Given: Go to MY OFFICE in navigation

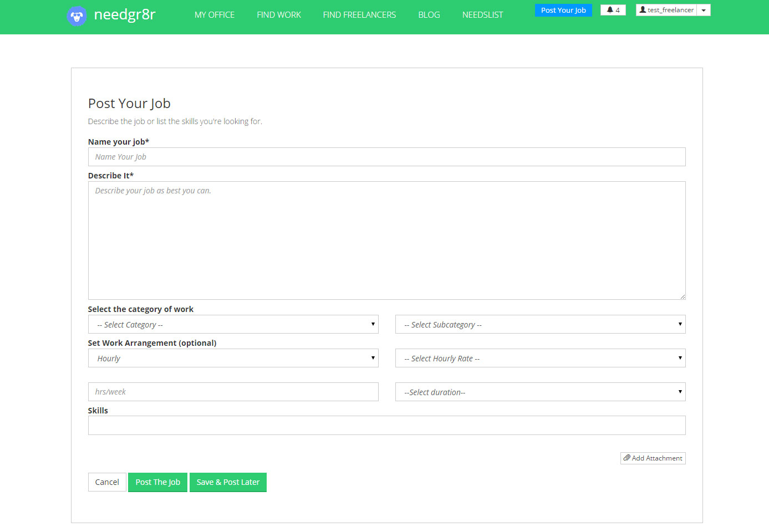Looking at the screenshot, I should (x=215, y=15).
